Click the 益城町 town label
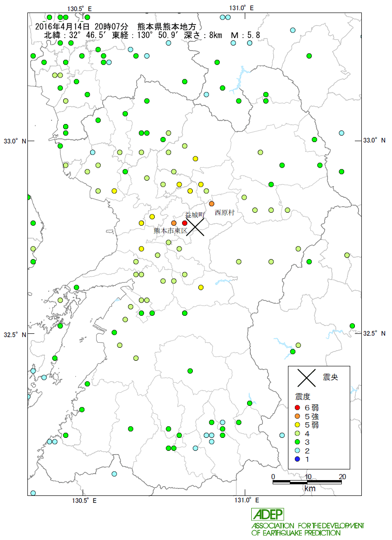392x540 pixels. (195, 215)
